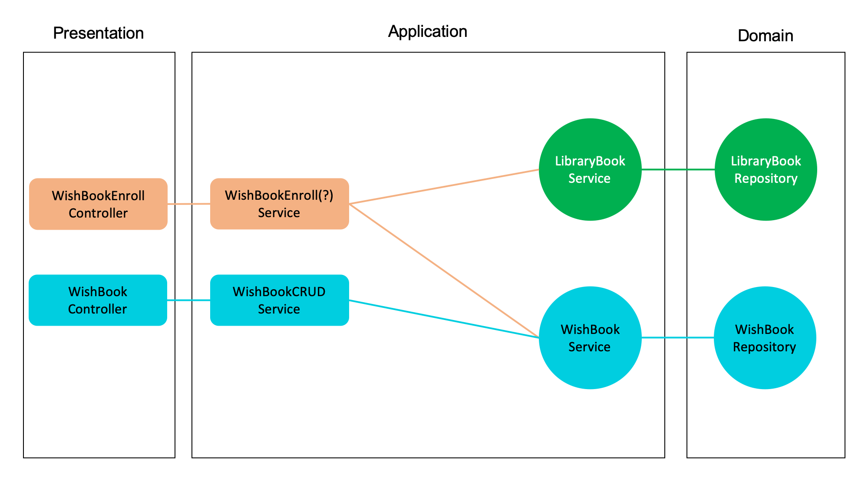The height and width of the screenshot is (482, 868).
Task: Select the cyan WishBook Repository circle
Action: [x=765, y=338]
